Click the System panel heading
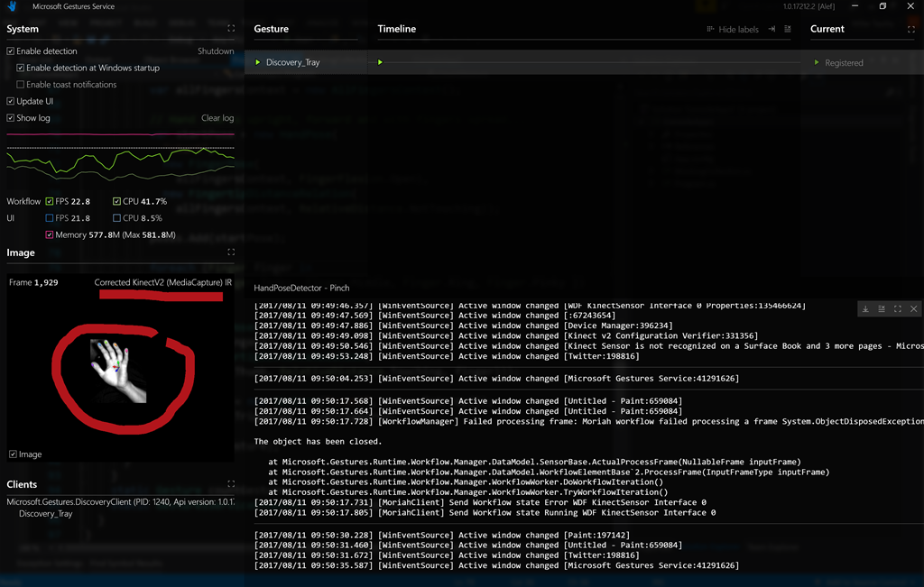Screen dimensions: 924x587 point(23,29)
